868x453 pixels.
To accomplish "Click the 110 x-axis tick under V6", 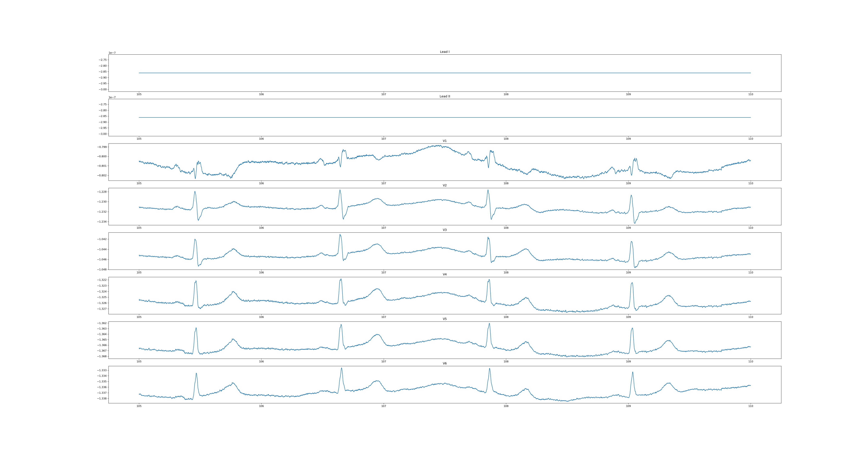I will pyautogui.click(x=750, y=406).
